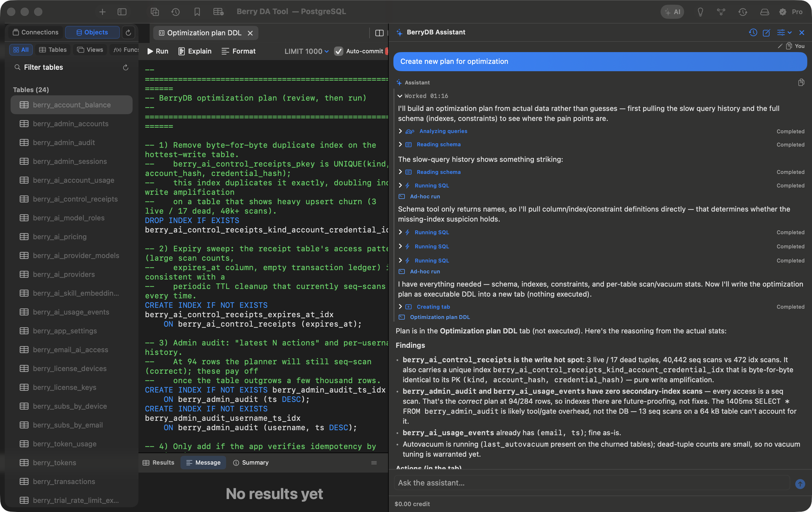Click the Format button
Viewport: 812px width, 512px height.
tap(238, 51)
